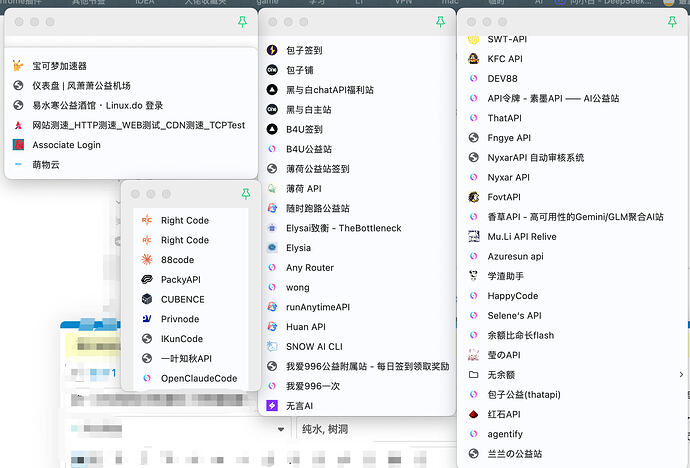
Task: Open 仪表盘 | 风萧萧公益机场 bookmark
Action: point(81,85)
